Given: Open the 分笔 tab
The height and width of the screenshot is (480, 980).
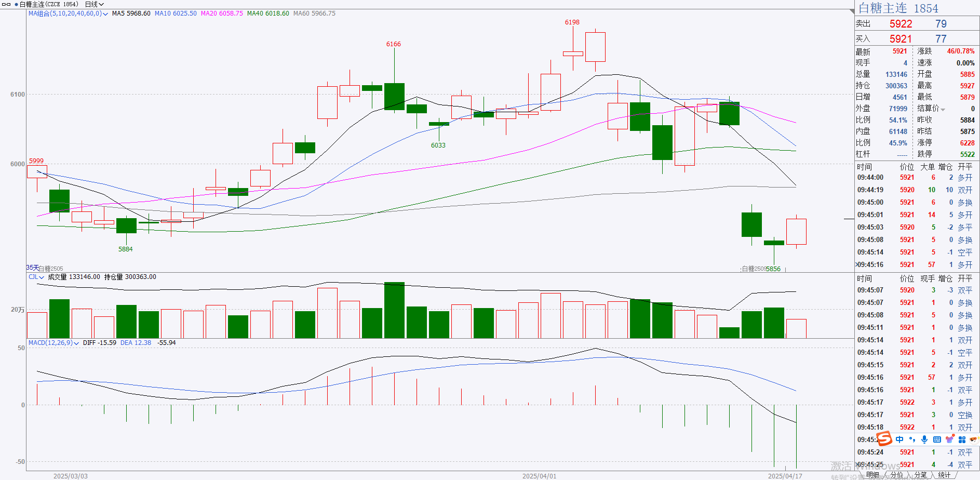Looking at the screenshot, I should 921,475.
